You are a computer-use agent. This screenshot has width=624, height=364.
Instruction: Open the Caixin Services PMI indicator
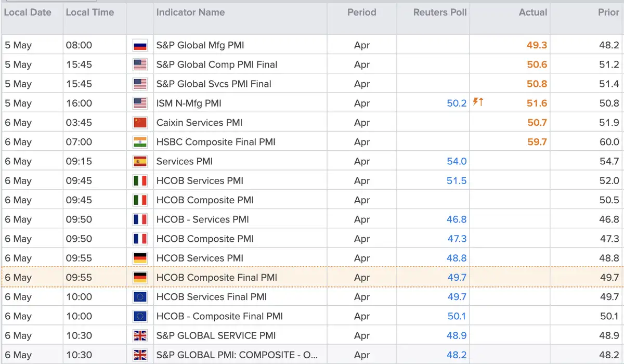click(x=199, y=123)
